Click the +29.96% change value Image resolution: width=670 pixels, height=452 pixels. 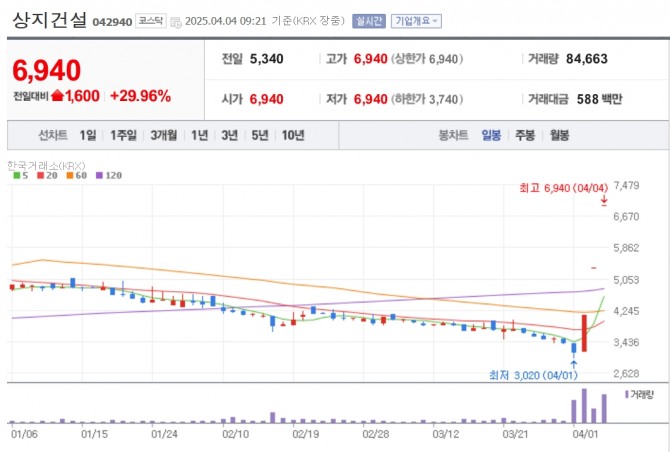click(141, 96)
